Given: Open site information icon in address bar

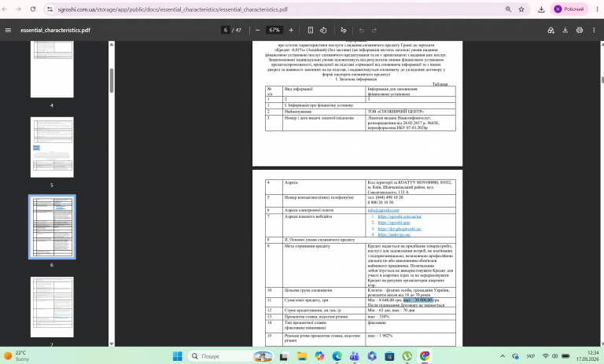Looking at the screenshot, I should click(x=50, y=9).
